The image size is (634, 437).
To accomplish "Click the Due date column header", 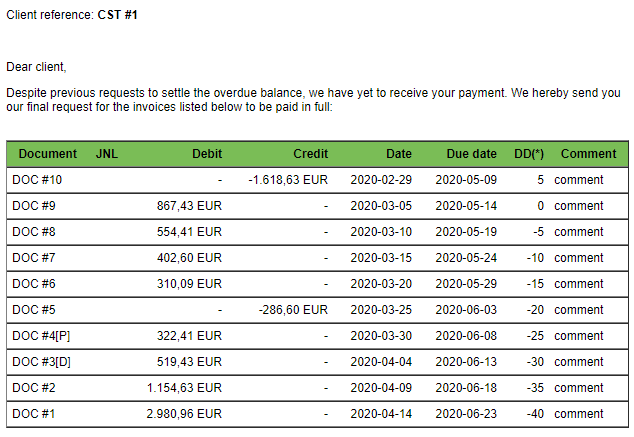I will point(471,154).
